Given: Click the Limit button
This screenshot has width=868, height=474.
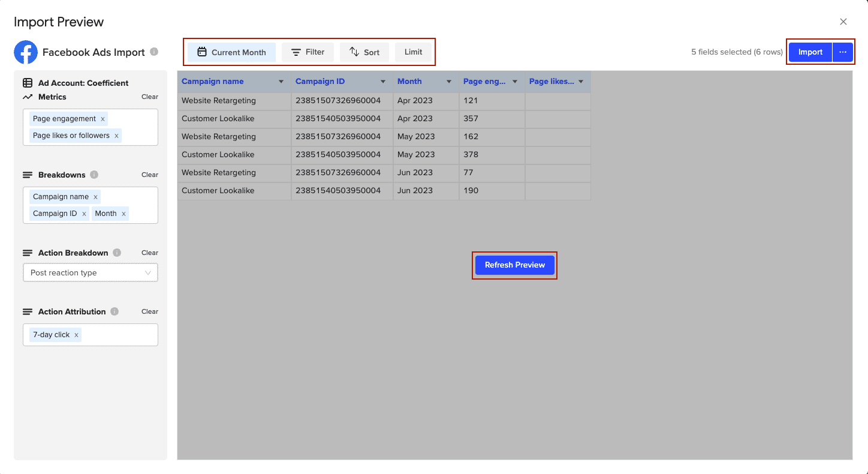Looking at the screenshot, I should click(x=414, y=52).
